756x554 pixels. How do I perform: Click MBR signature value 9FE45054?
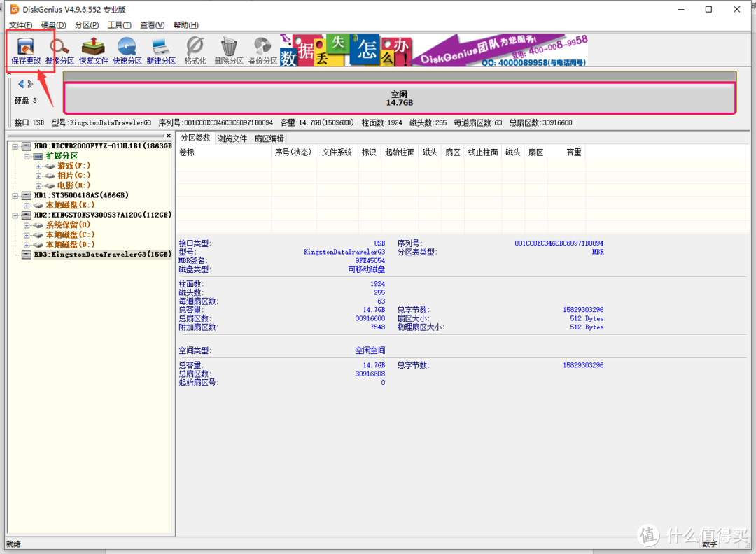pos(370,261)
